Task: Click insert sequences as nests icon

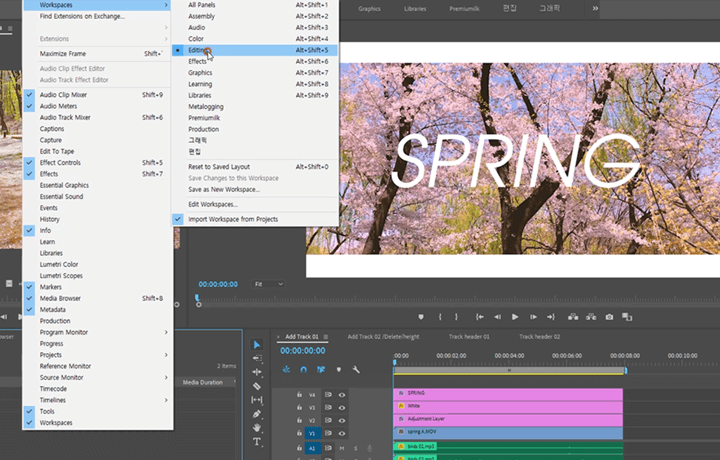Action: tap(286, 370)
